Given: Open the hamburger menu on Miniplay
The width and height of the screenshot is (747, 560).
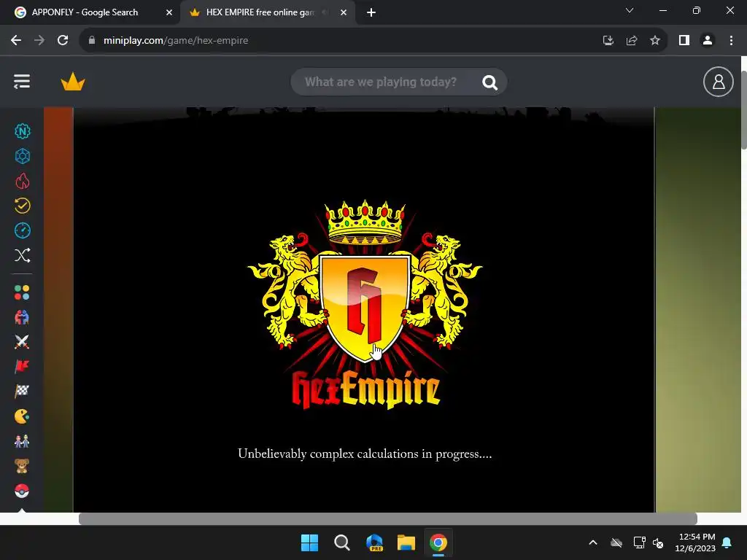Looking at the screenshot, I should 22,82.
